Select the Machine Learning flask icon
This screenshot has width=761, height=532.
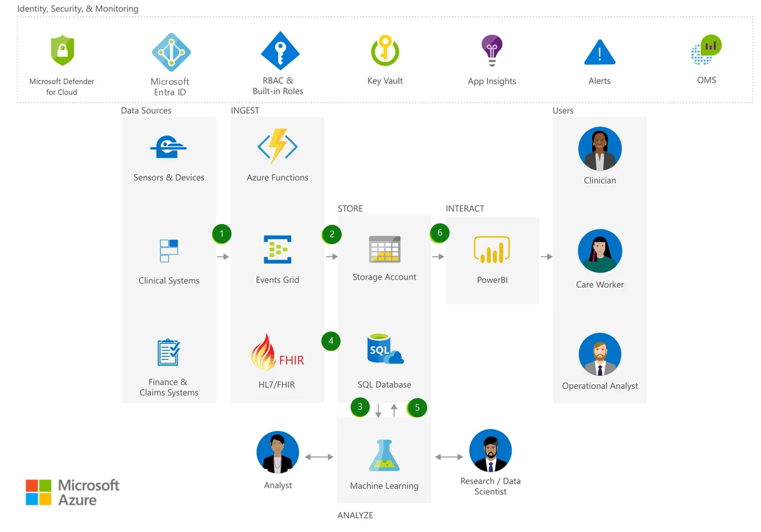pyautogui.click(x=384, y=455)
